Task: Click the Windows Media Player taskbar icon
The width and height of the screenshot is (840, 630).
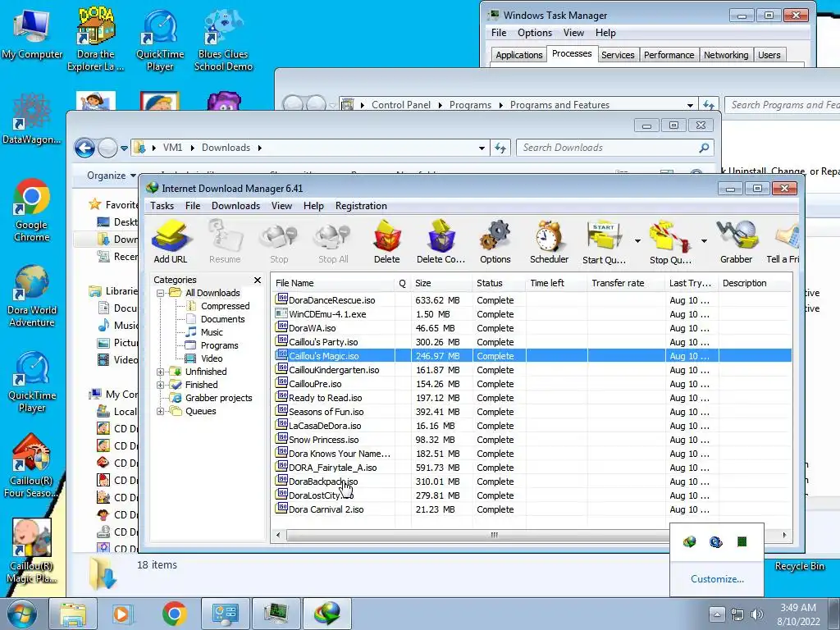Action: (121, 614)
